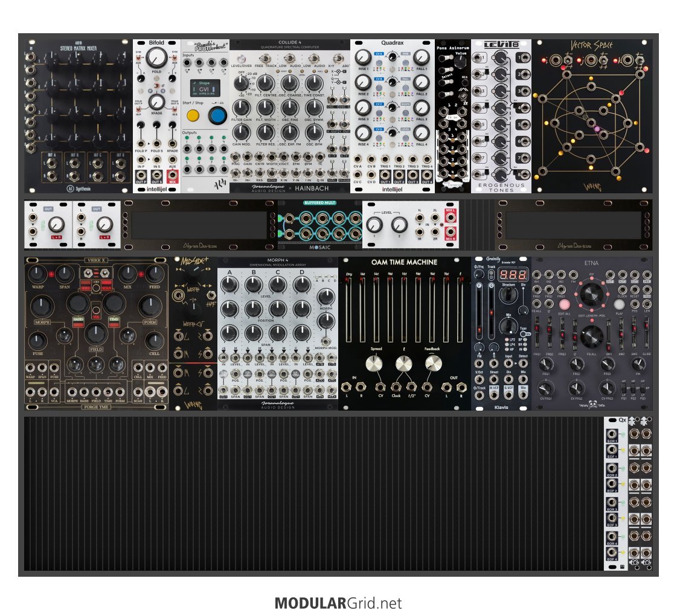Click the top WIDTH knob on MidSide+
The image size is (677, 616).
point(194,273)
